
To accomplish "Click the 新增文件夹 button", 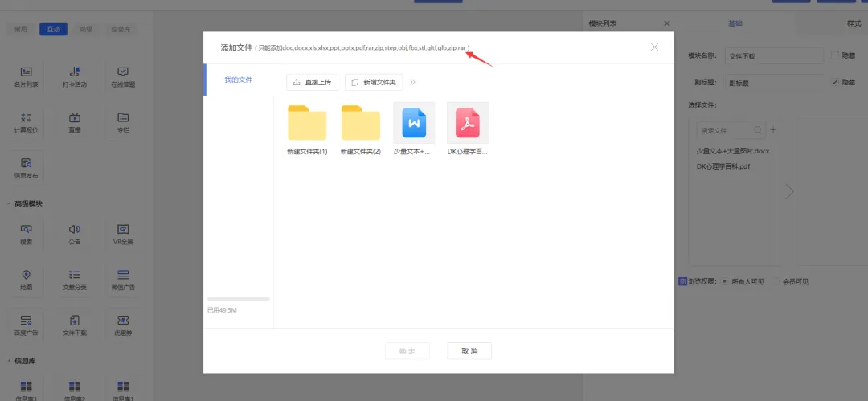I will click(x=374, y=83).
